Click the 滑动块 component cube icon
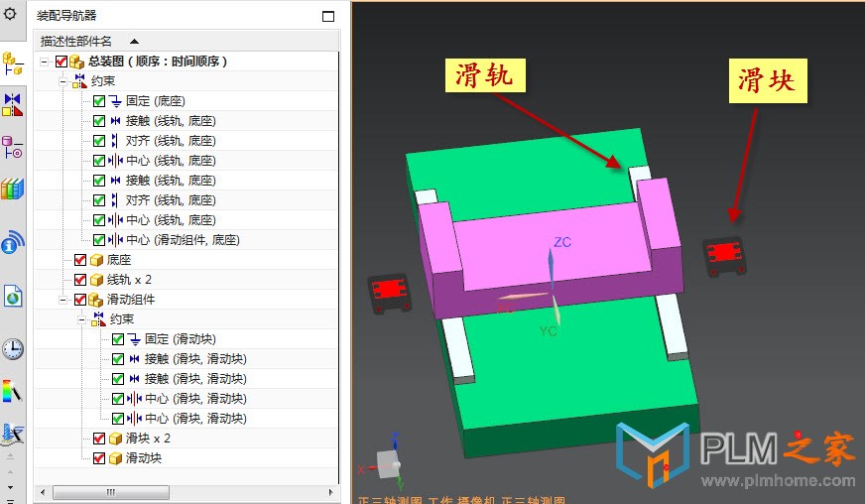The width and height of the screenshot is (865, 504). coord(115,458)
